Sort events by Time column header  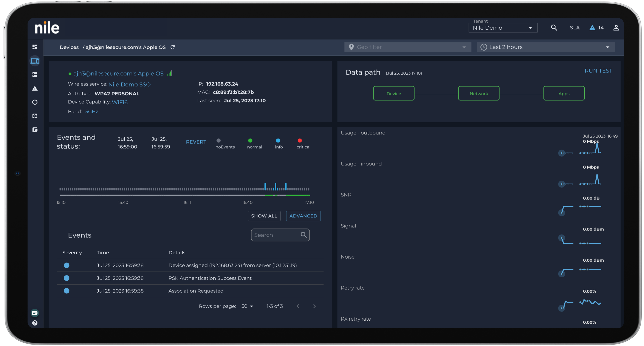(103, 252)
